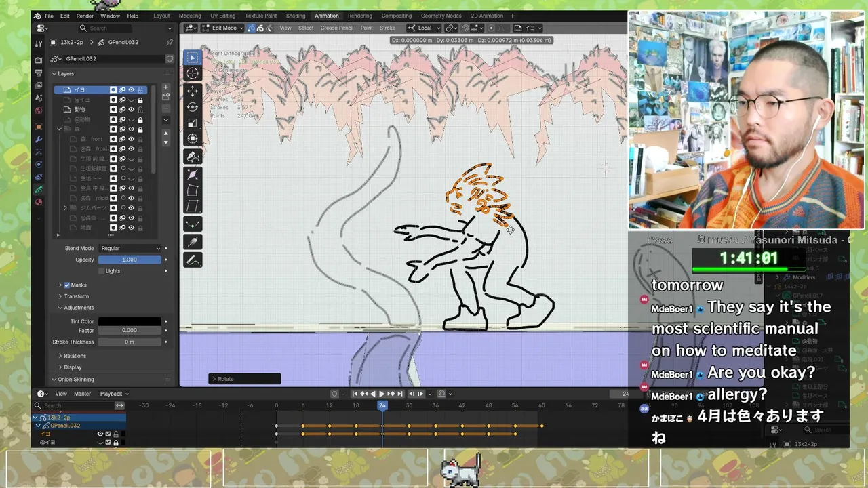Open the Modifiers properties tab

click(x=39, y=139)
